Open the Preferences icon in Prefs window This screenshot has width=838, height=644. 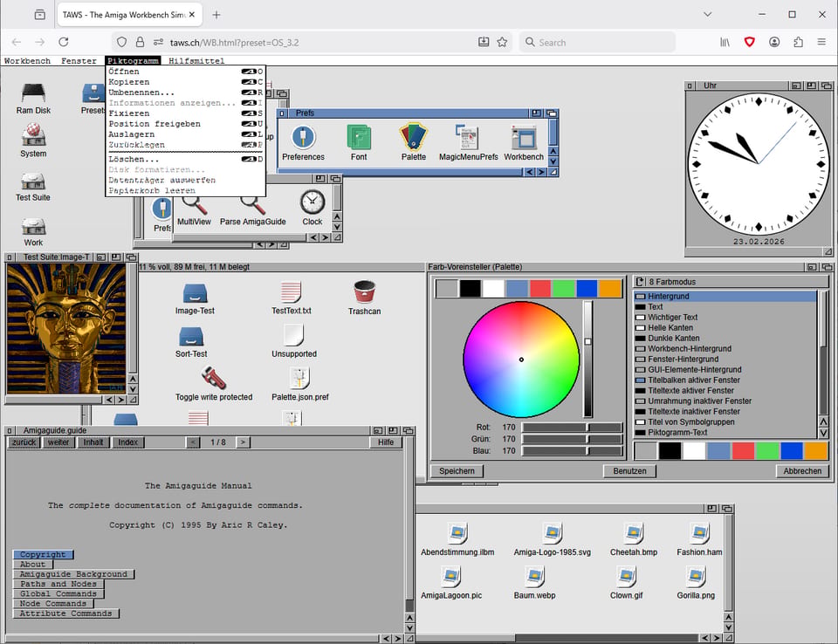point(303,137)
